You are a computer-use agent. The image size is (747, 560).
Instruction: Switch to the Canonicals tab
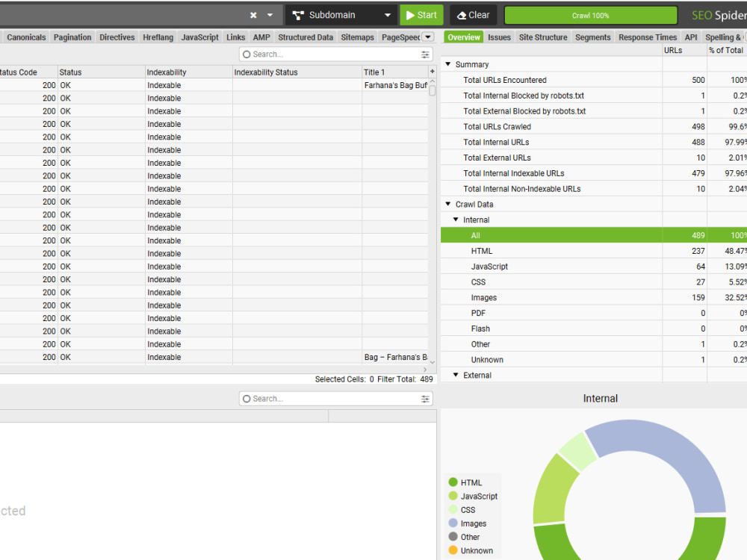(x=26, y=37)
